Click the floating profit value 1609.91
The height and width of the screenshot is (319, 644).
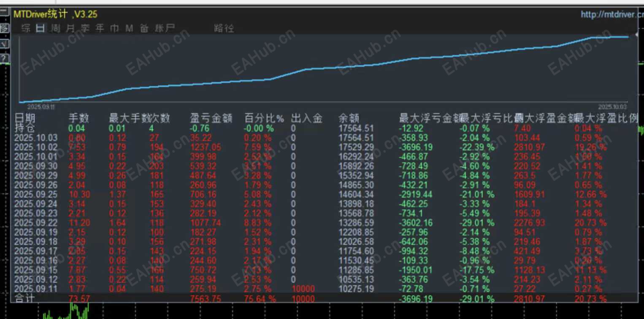[x=530, y=195]
